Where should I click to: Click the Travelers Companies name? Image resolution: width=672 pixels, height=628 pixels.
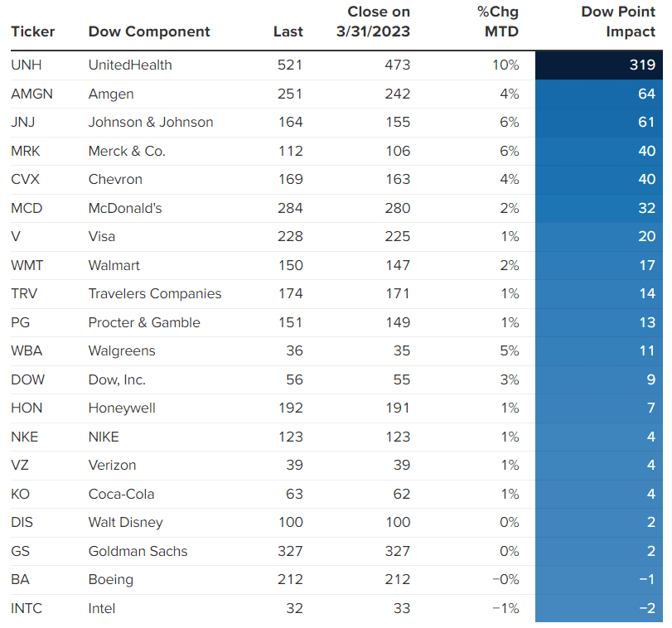[155, 293]
